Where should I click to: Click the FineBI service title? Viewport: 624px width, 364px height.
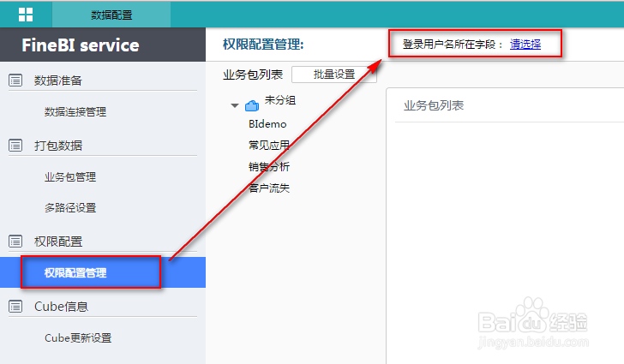coord(81,45)
